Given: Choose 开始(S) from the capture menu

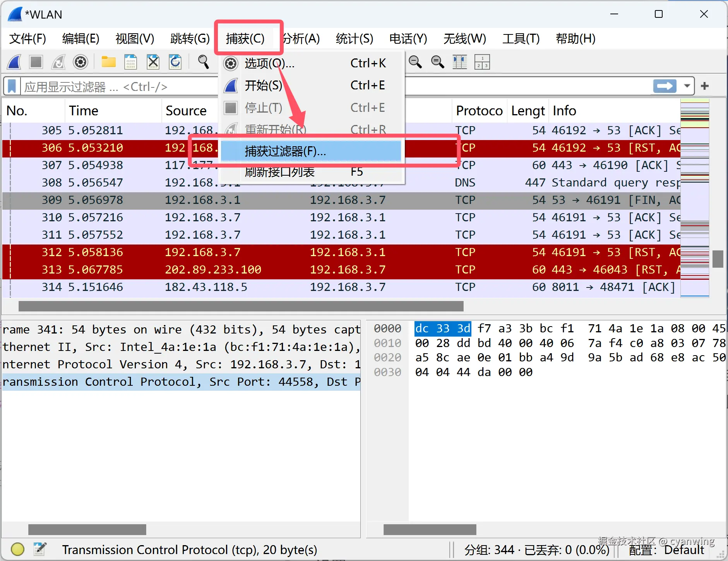Looking at the screenshot, I should click(x=312, y=86).
